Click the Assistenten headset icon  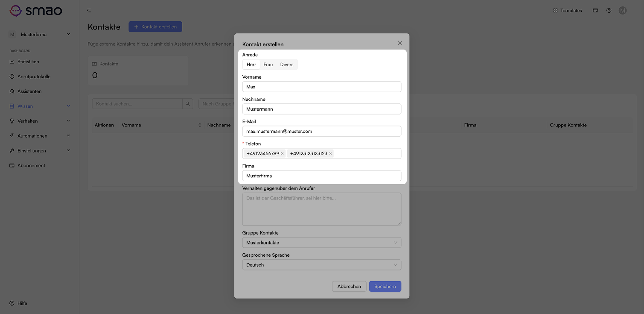(12, 91)
